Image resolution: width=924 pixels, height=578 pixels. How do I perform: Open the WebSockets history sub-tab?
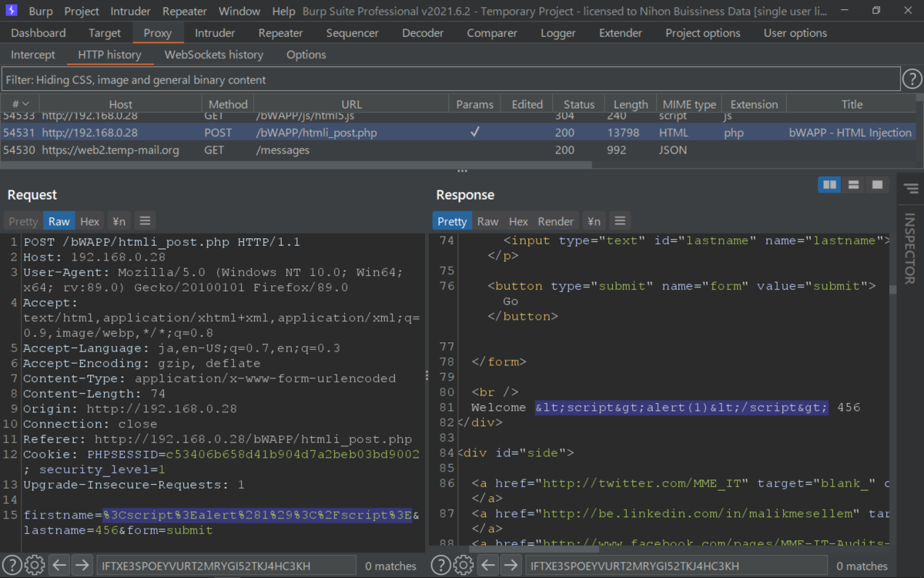[x=214, y=55]
